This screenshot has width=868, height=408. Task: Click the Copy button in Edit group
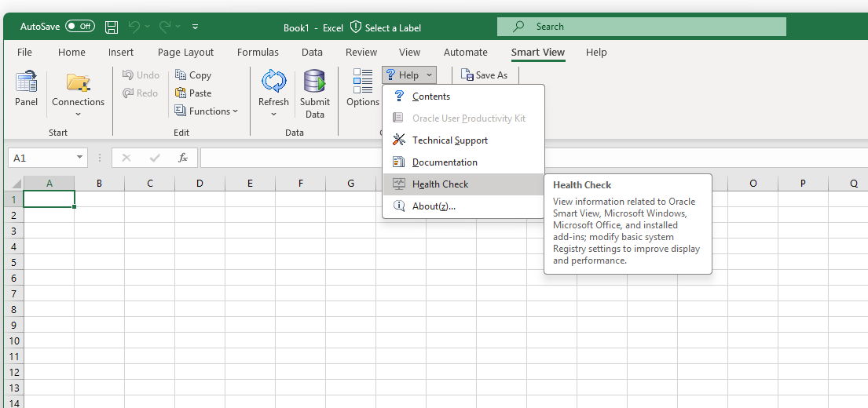pos(193,75)
